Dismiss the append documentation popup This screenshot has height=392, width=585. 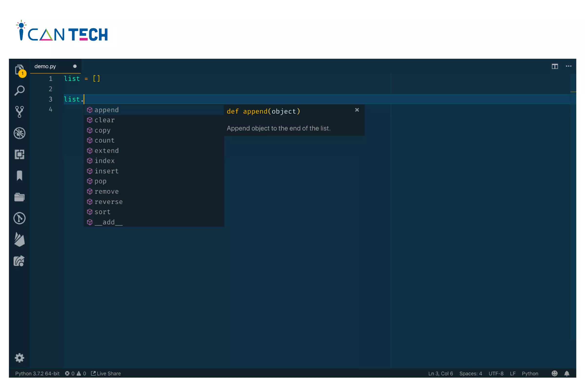[x=357, y=110]
